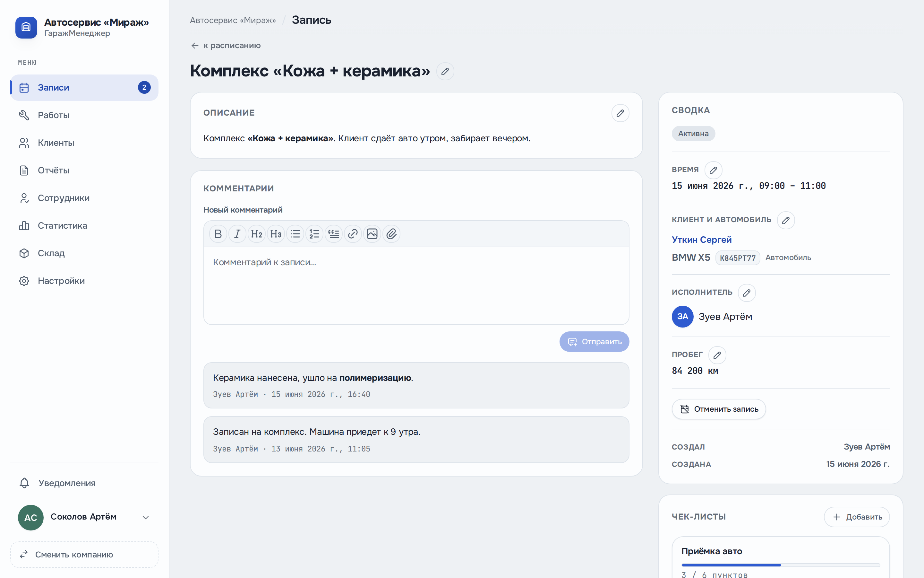Edit Клиент и автомобиль with pencil icon
The width and height of the screenshot is (924, 578).
click(x=786, y=220)
